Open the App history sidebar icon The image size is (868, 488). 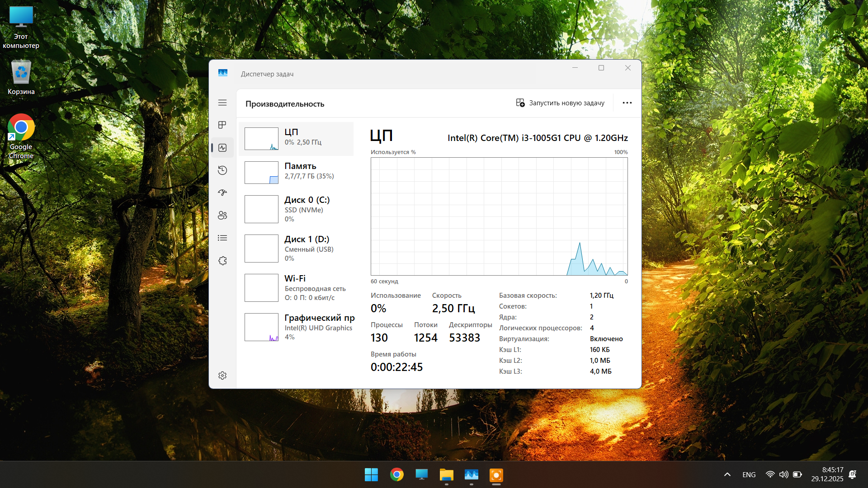pos(222,170)
